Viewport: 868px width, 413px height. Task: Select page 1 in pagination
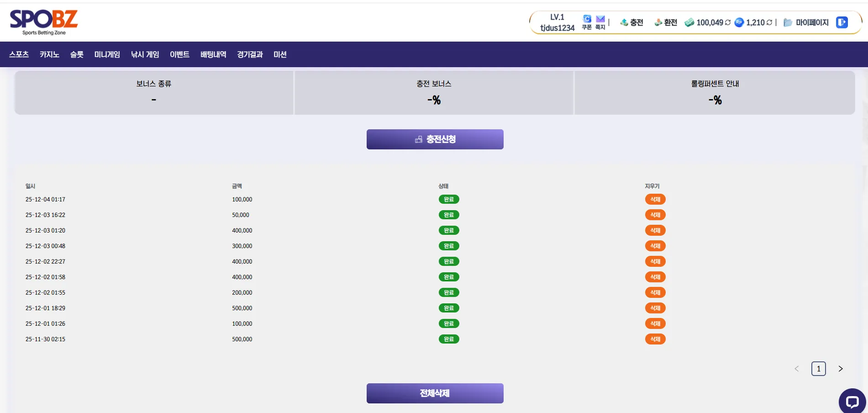click(819, 369)
